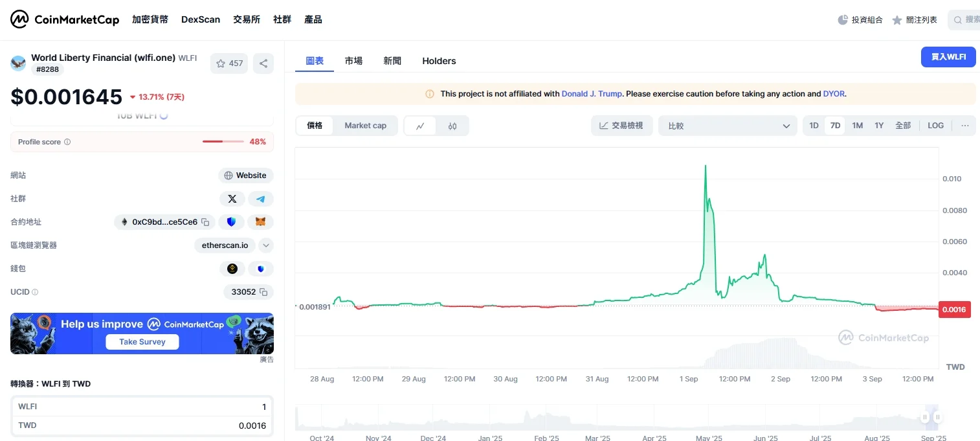This screenshot has width=980, height=441.
Task: Click the 買入WLFI buy button
Action: pyautogui.click(x=948, y=57)
